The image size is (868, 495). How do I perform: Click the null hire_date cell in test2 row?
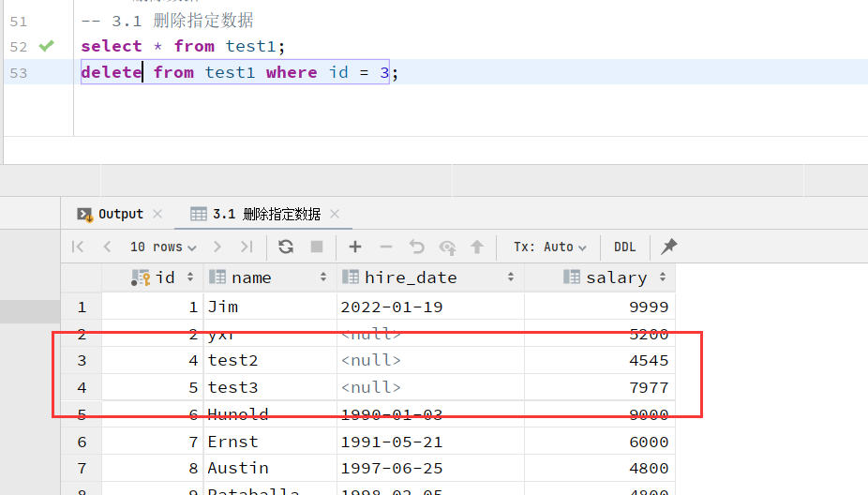(430, 360)
